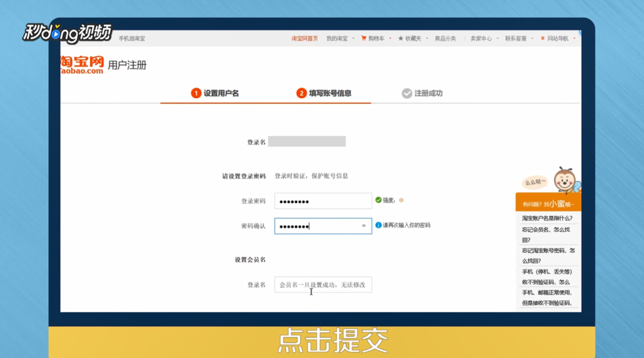Click the blue info icon beside 密码确认
Screen dimensions: 644x358
(378, 225)
